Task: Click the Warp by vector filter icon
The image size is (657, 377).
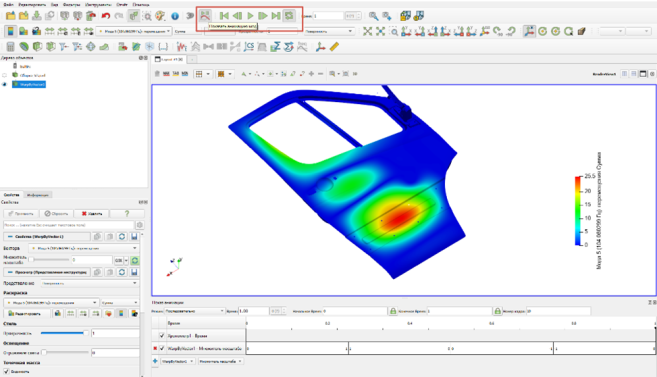Action: click(x=104, y=47)
